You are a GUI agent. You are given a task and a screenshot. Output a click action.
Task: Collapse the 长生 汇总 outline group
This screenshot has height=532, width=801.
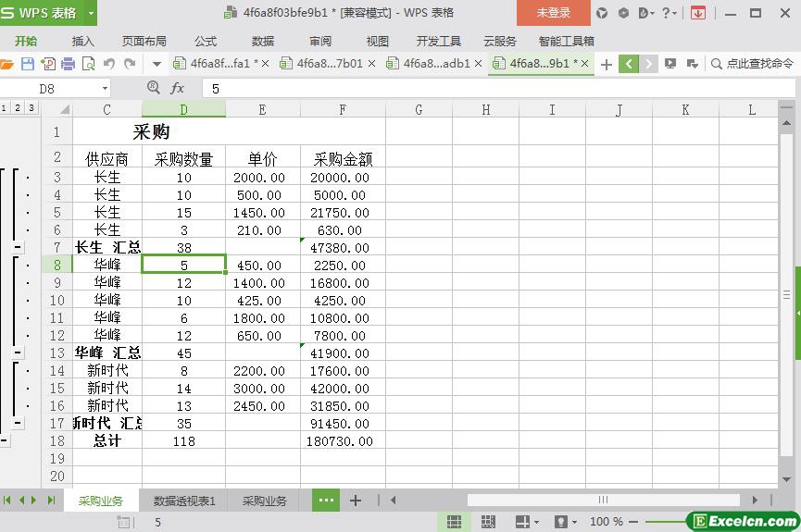(18, 248)
